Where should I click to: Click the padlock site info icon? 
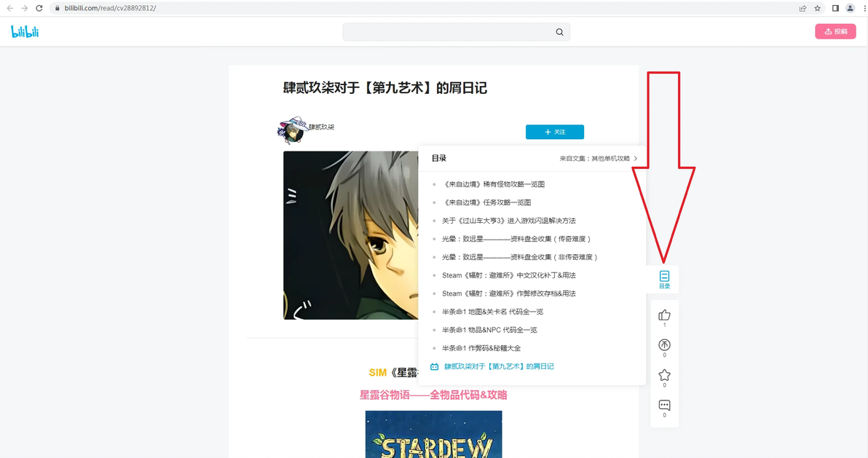click(x=57, y=8)
